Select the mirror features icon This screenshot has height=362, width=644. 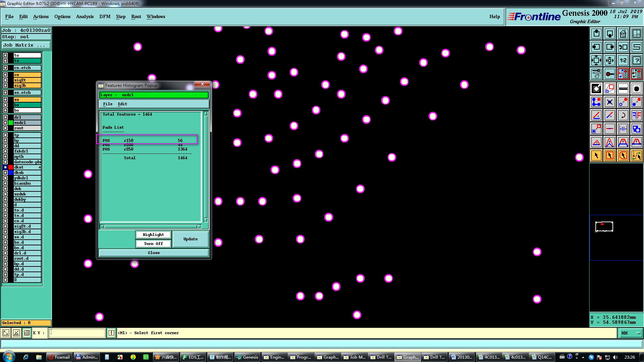pyautogui.click(x=636, y=115)
